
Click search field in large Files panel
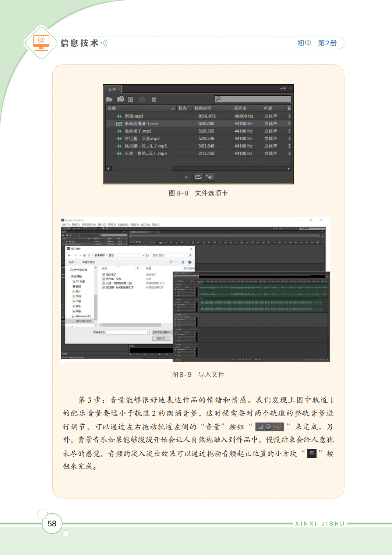(253, 99)
